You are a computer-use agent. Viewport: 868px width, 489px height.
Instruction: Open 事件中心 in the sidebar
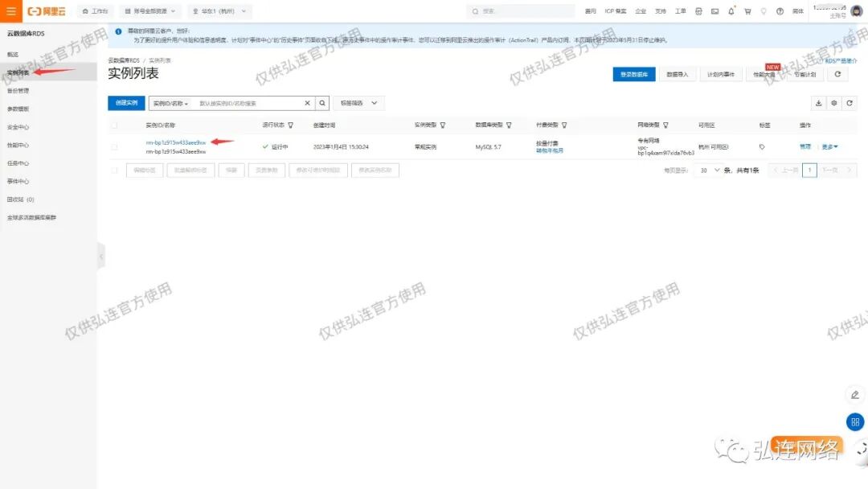(x=18, y=182)
